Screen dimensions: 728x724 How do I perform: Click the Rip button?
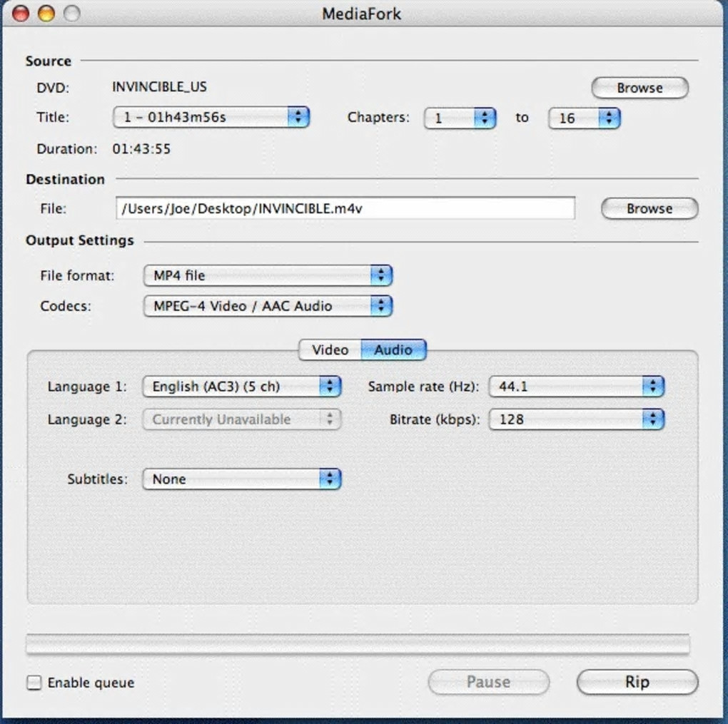tap(637, 682)
